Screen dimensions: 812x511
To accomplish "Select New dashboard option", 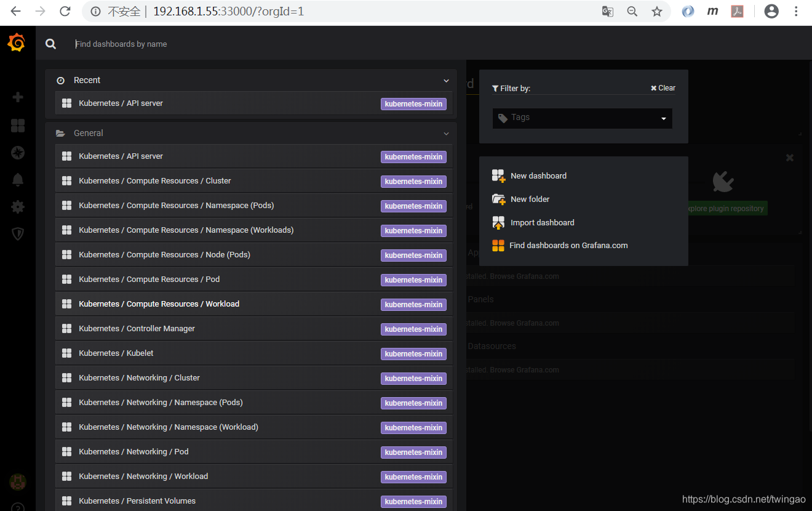I will tap(538, 175).
